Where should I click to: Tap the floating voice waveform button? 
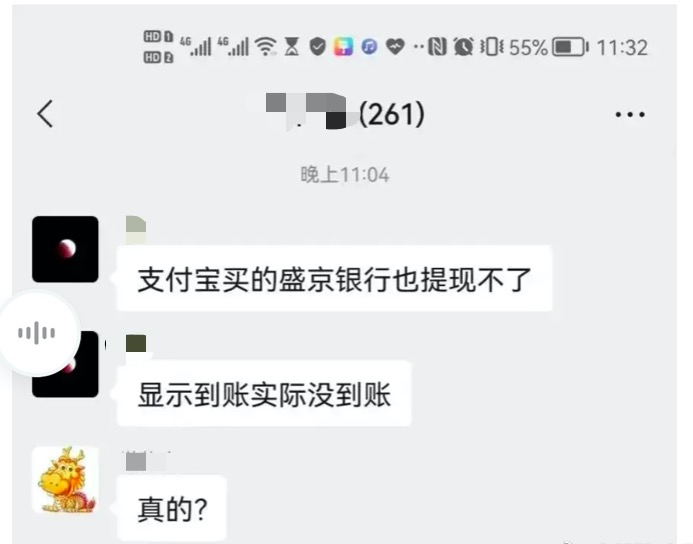(x=37, y=333)
